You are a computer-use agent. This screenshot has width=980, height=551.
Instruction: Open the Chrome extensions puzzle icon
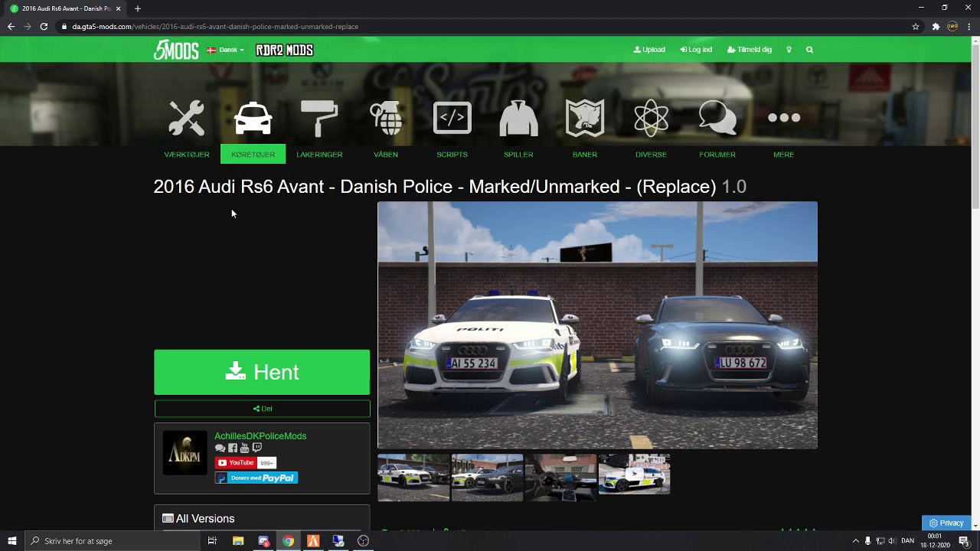point(936,27)
